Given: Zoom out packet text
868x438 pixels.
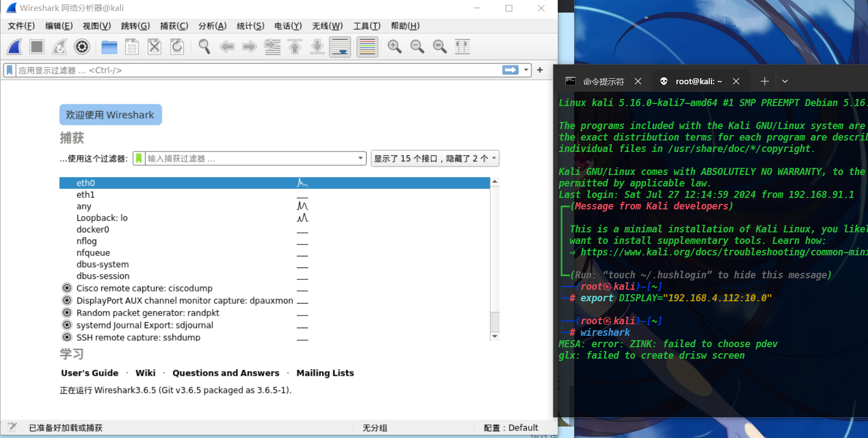Looking at the screenshot, I should 417,47.
